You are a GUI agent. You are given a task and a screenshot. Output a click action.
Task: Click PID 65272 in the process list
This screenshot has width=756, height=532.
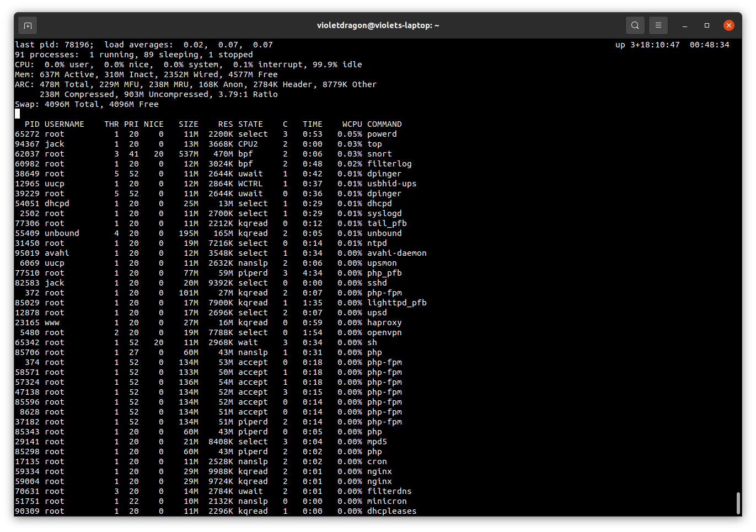coord(27,134)
